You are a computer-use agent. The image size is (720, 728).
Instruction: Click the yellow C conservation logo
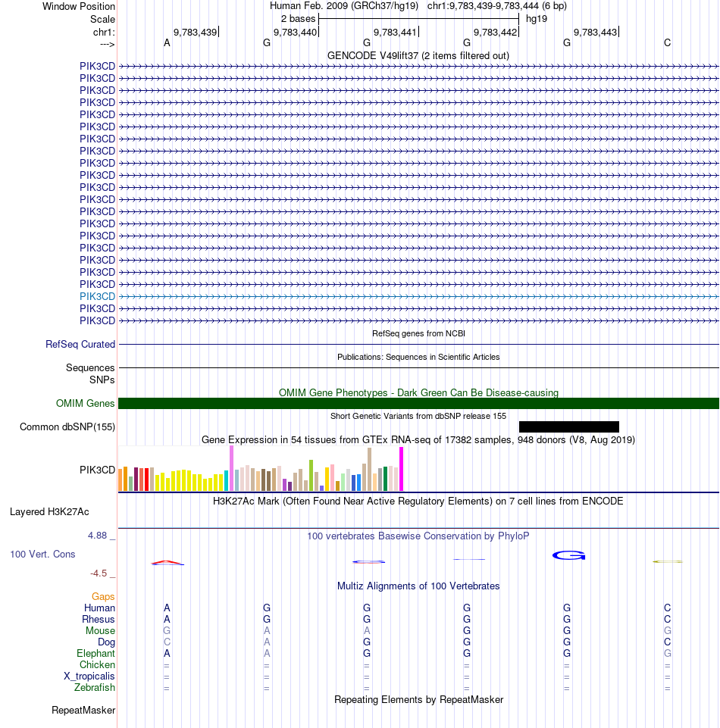point(668,562)
